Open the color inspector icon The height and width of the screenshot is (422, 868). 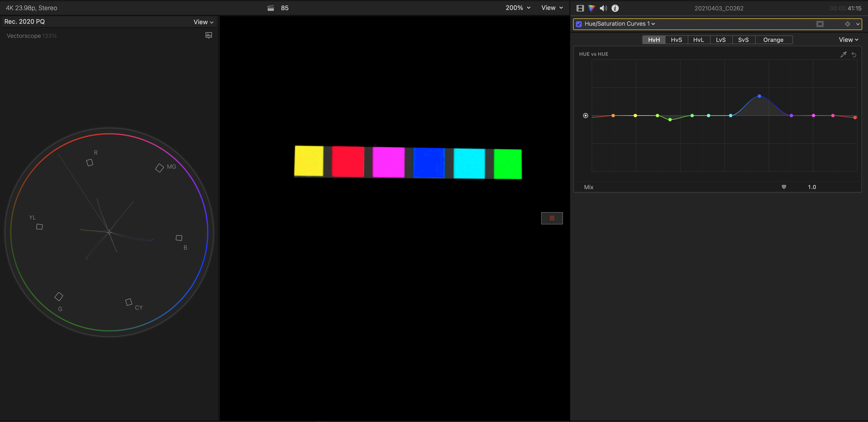click(x=591, y=8)
